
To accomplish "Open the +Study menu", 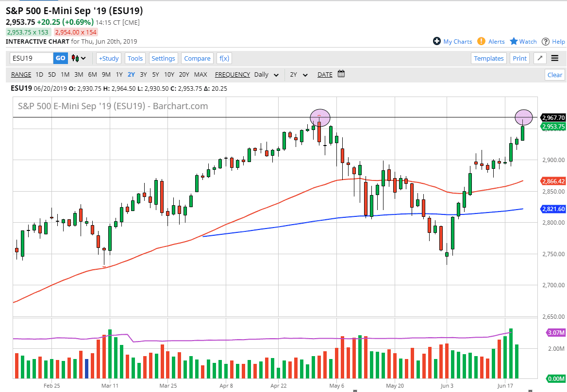I will click(x=109, y=58).
